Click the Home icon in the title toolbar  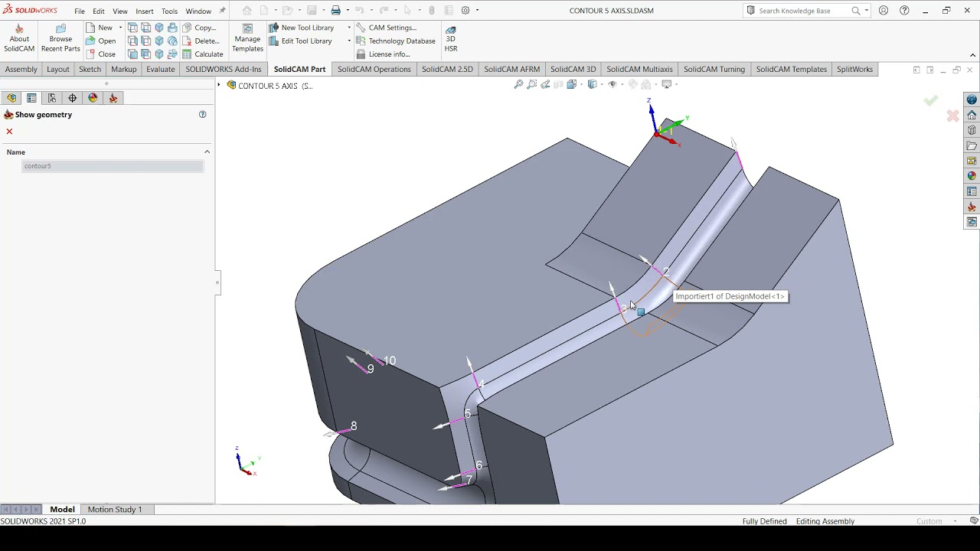coord(247,11)
